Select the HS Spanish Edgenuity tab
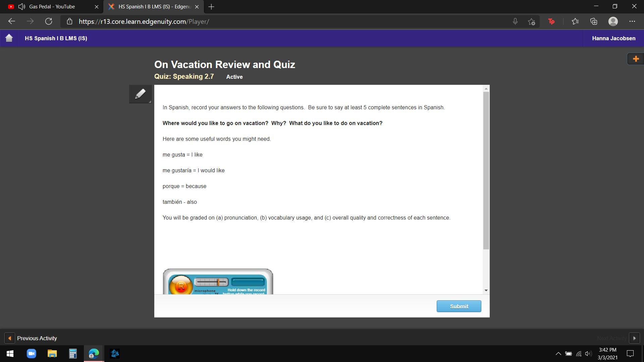The width and height of the screenshot is (644, 362). tap(154, 7)
